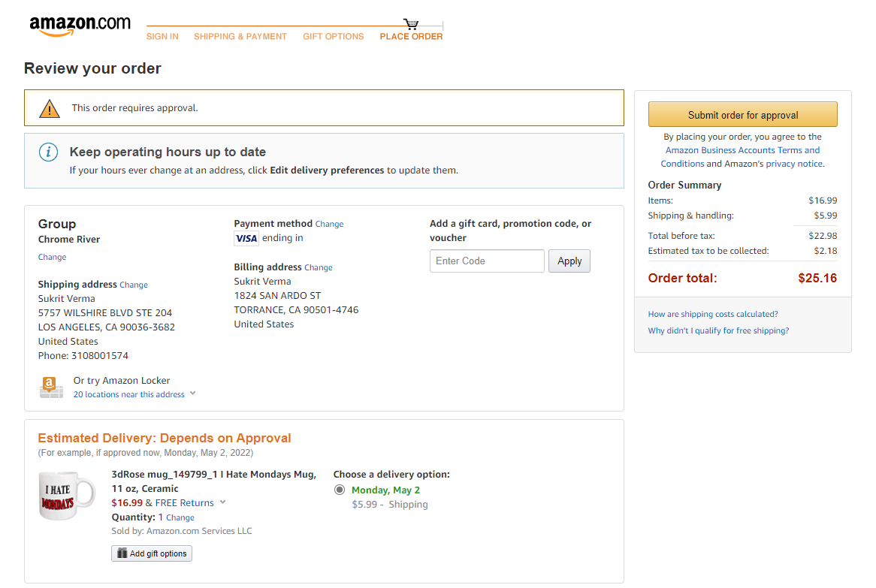Open 'How are shipping costs calculated?' link
The height and width of the screenshot is (588, 876).
[x=713, y=314]
